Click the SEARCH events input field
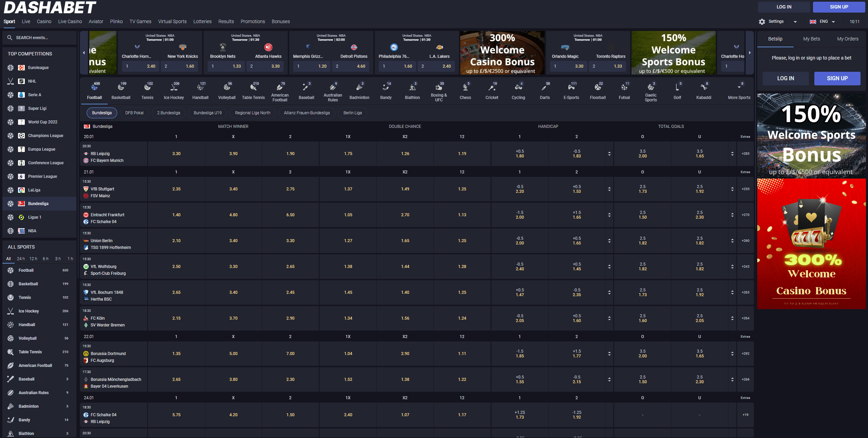Viewport: 868px width, 438px height. (x=41, y=38)
